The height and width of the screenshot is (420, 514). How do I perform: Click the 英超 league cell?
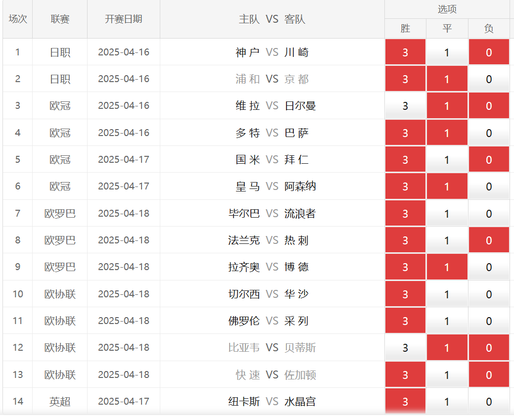tap(60, 401)
